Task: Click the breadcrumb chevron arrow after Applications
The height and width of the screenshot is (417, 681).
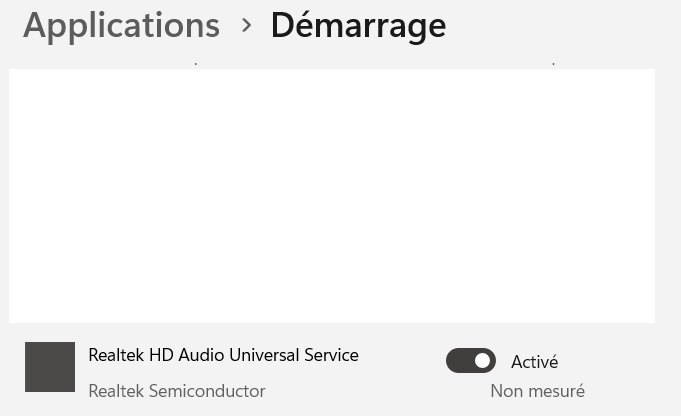Action: (x=246, y=25)
